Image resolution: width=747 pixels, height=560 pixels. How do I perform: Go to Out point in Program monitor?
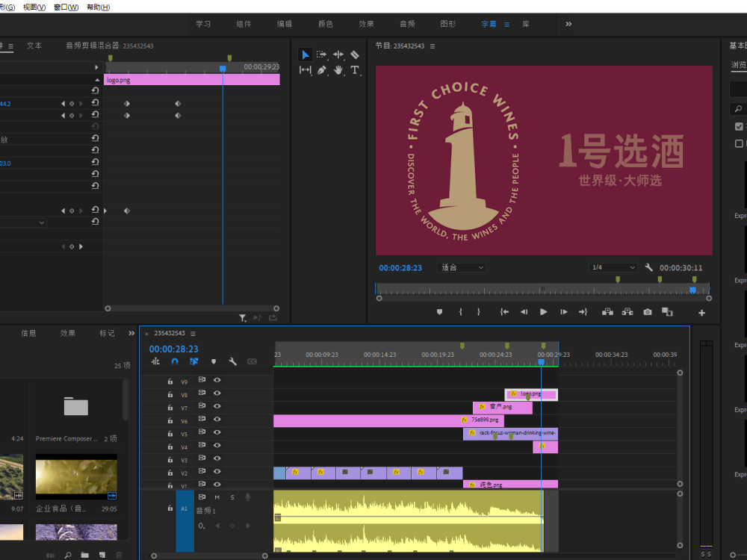tap(583, 312)
